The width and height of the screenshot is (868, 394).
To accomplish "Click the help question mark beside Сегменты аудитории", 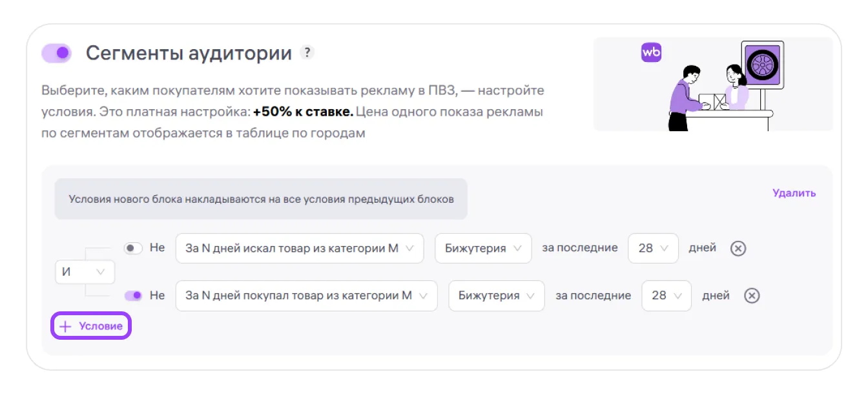I will (308, 52).
